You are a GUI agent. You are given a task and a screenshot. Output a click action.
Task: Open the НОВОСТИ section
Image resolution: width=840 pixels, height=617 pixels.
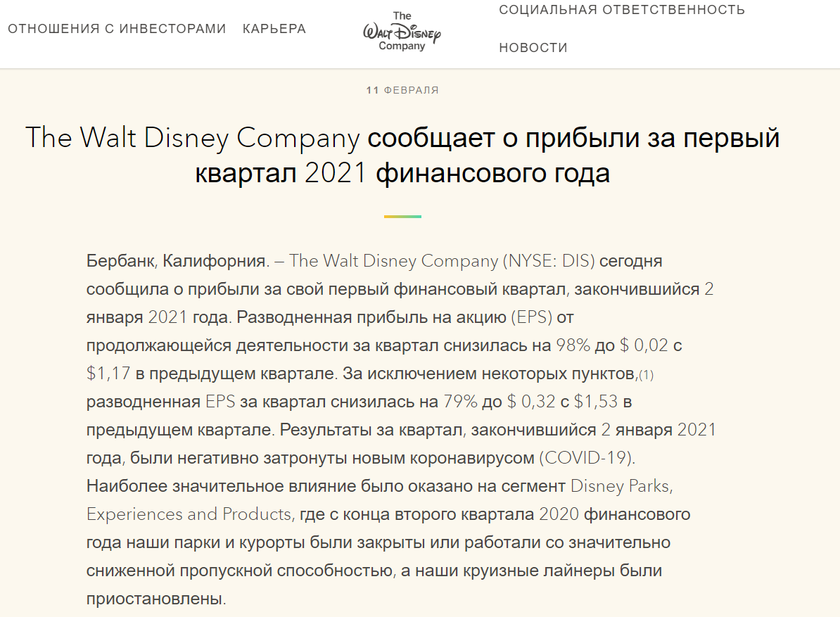tap(533, 47)
